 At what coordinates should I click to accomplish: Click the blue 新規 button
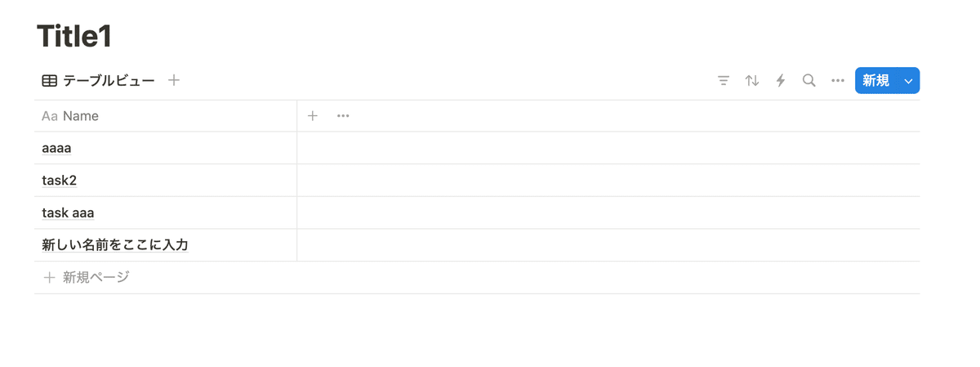pos(875,81)
